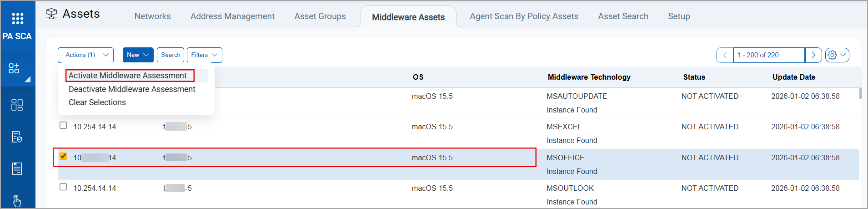Expand the Filters dropdown
This screenshot has height=209, width=868.
[x=204, y=55]
